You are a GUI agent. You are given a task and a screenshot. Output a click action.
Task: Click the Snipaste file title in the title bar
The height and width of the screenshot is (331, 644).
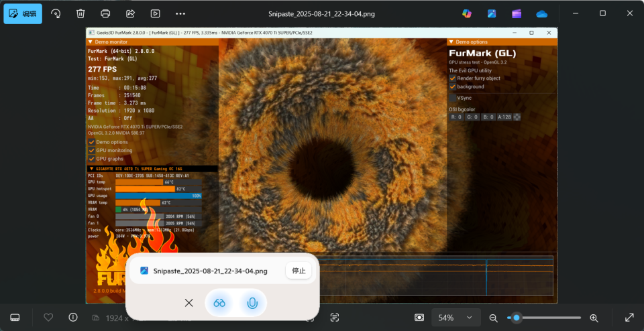(321, 14)
